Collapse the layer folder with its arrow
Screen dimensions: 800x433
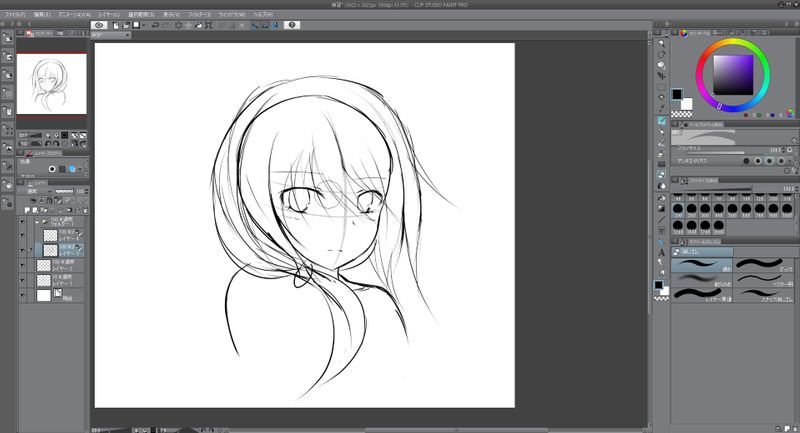click(37, 222)
